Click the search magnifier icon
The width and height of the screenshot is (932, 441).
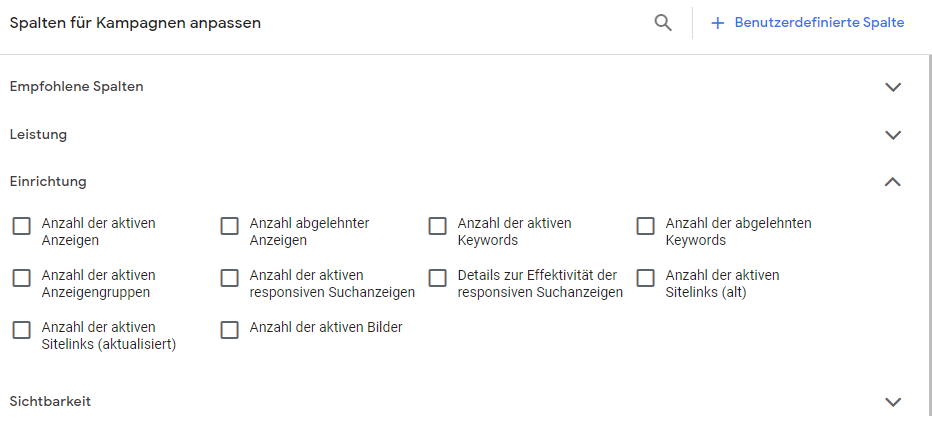[663, 23]
